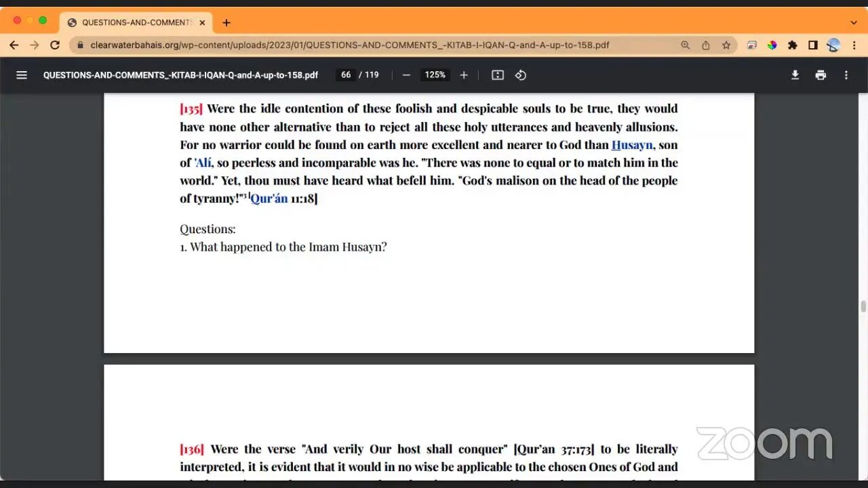Screen dimensions: 868x488
Task: Click the colorful extension icon
Action: (772, 45)
